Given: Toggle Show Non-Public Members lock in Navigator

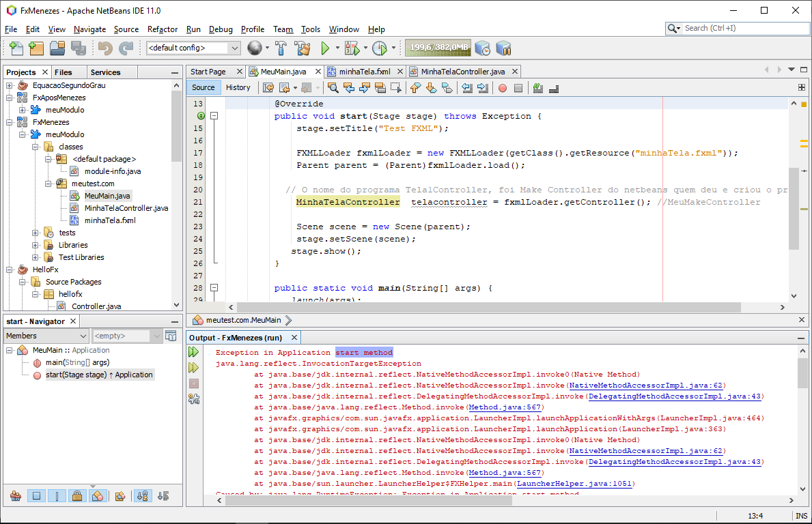Looking at the screenshot, I should (x=77, y=496).
